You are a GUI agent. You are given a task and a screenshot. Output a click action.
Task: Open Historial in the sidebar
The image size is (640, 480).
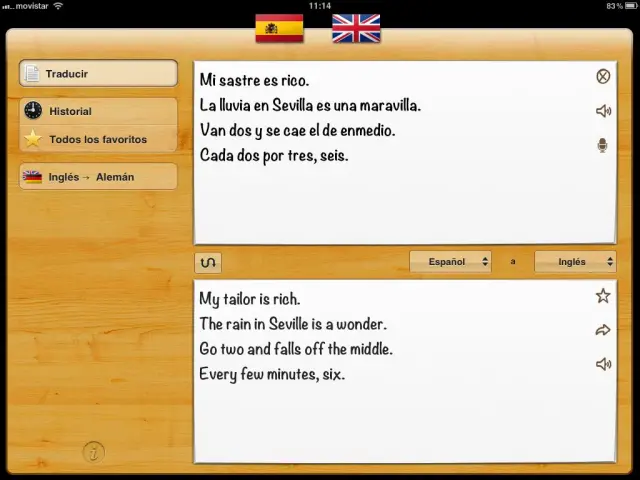98,111
